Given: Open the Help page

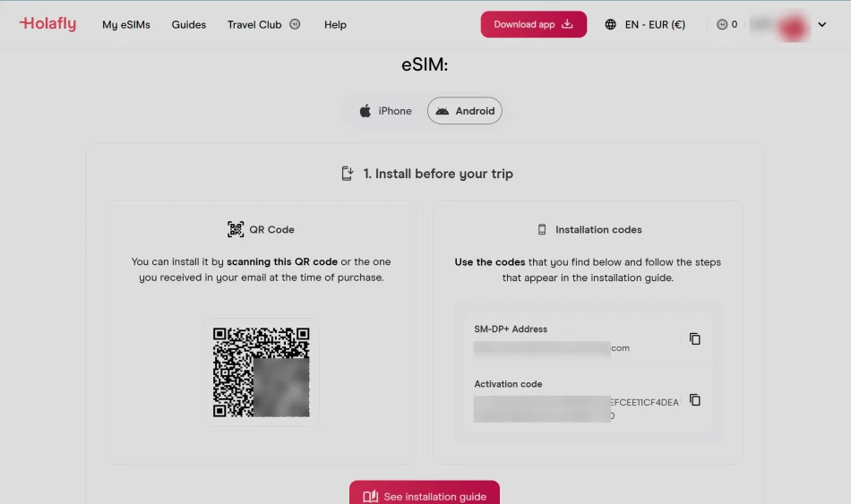Looking at the screenshot, I should 335,24.
